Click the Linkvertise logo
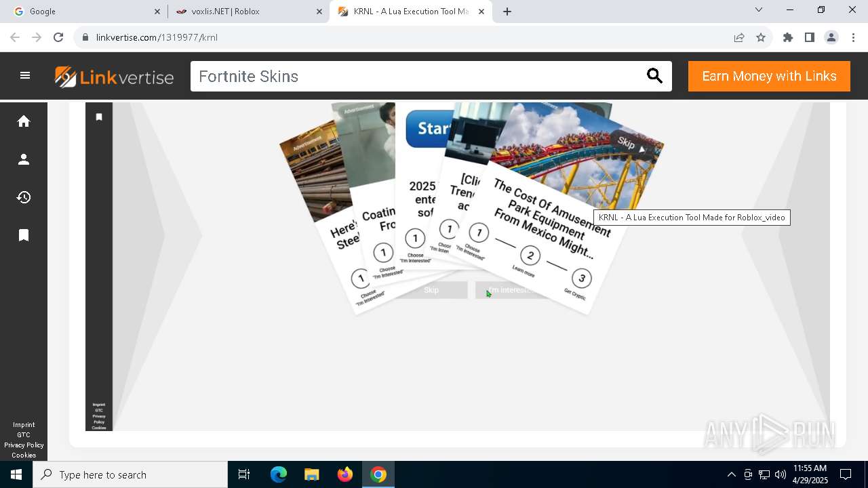868x488 pixels. coord(114,77)
